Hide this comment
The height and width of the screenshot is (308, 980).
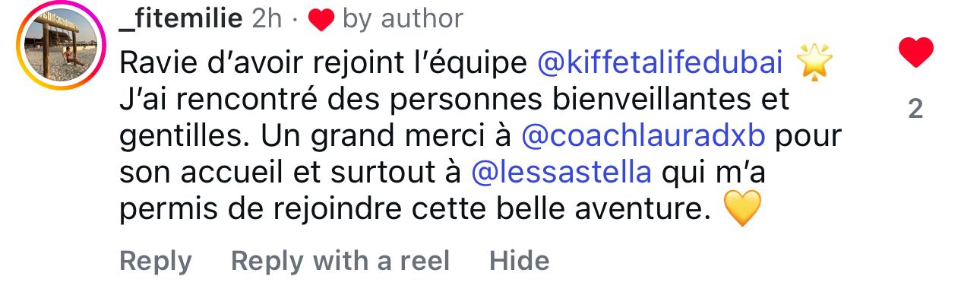(519, 261)
